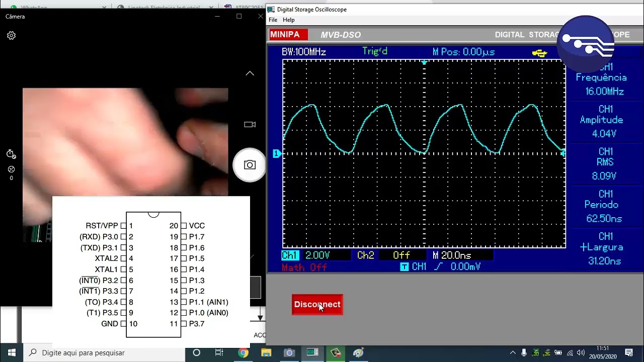
Task: Open the File menu in oscilloscope
Action: pos(273,20)
